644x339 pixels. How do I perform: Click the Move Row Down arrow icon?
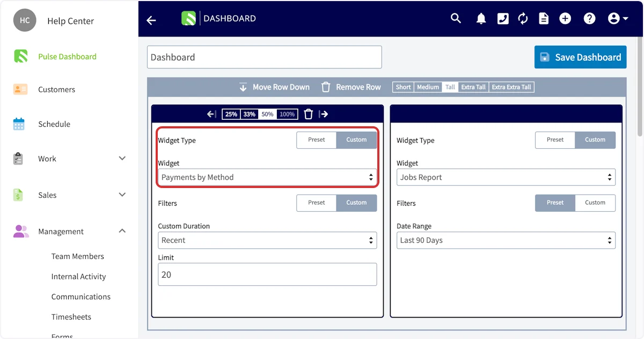243,87
